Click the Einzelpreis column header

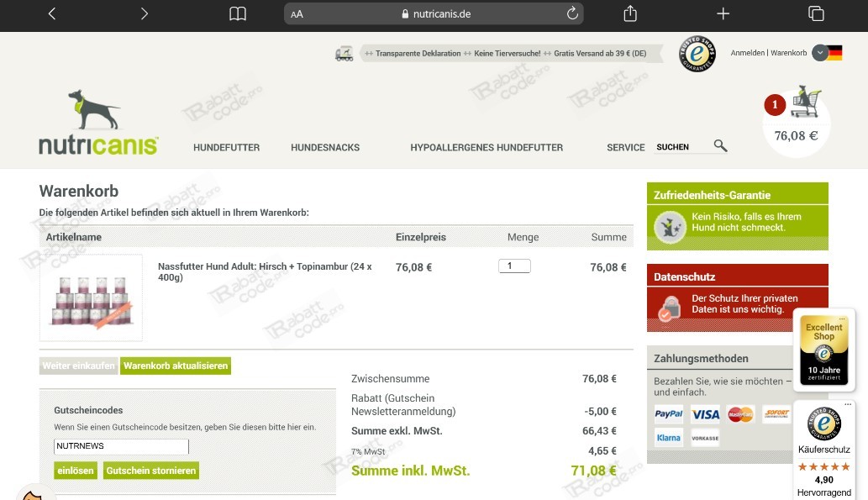point(421,237)
